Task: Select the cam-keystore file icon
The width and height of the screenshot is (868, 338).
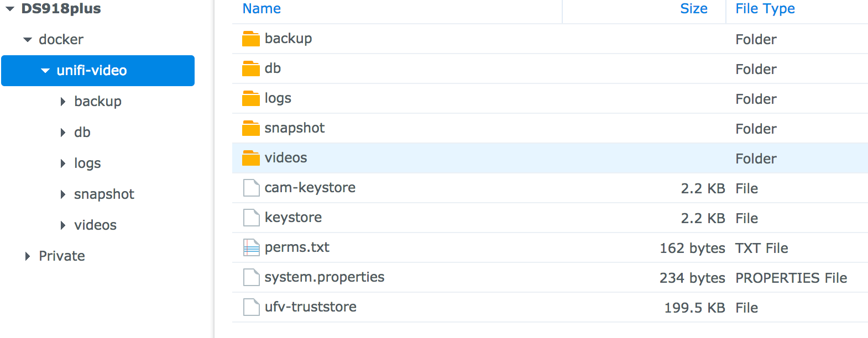Action: coord(252,188)
